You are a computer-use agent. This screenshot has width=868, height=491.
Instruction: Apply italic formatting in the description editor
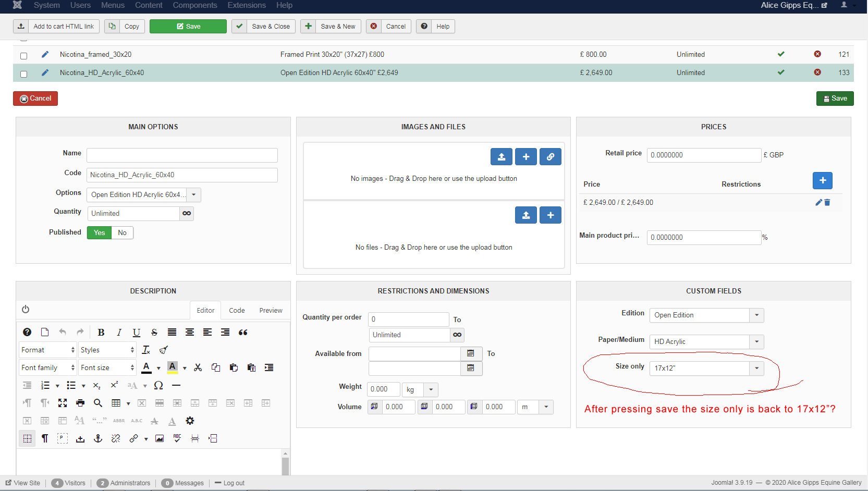click(119, 333)
